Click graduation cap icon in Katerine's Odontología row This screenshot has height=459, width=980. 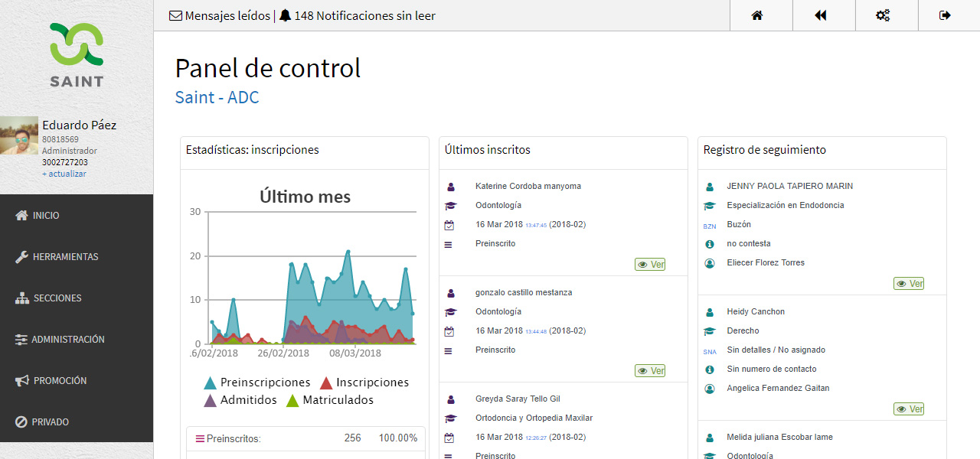pyautogui.click(x=450, y=206)
